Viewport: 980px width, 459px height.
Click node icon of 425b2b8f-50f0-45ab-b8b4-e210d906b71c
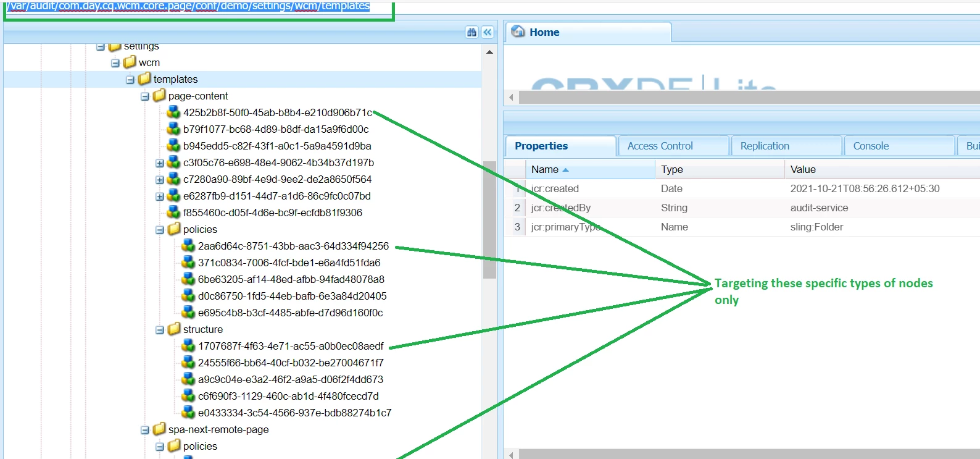tap(174, 112)
